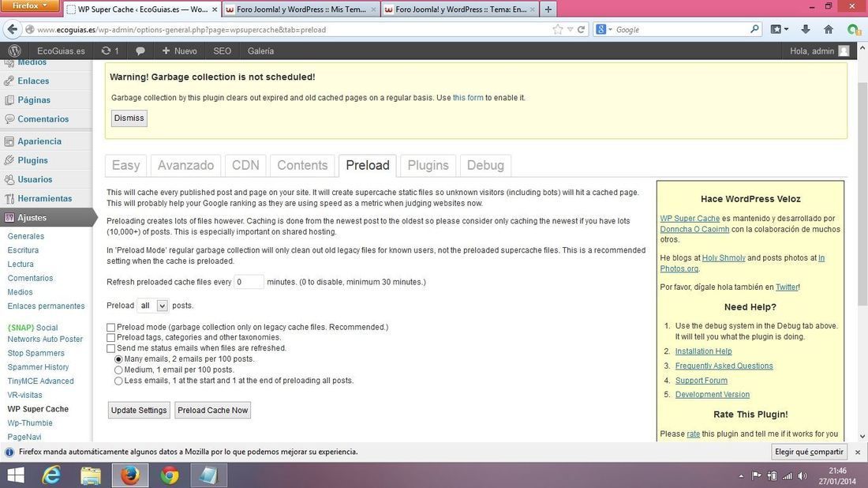
Task: Launch Chrome from the taskbar
Action: (170, 475)
